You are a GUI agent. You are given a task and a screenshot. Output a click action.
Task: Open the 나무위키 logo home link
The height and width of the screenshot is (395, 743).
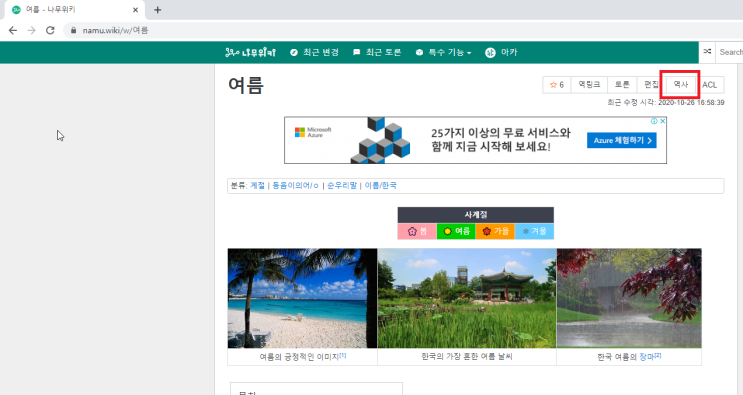click(250, 52)
